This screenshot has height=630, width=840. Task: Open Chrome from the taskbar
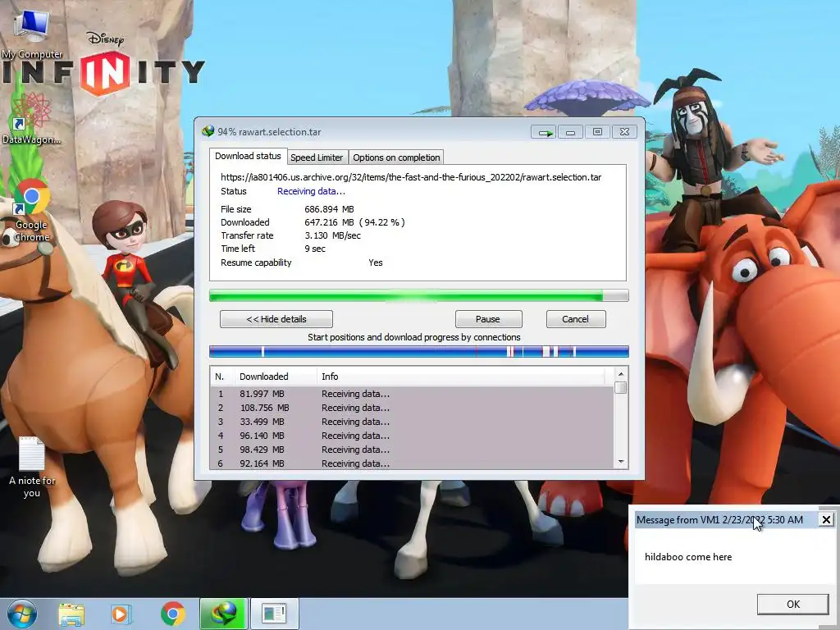(172, 614)
